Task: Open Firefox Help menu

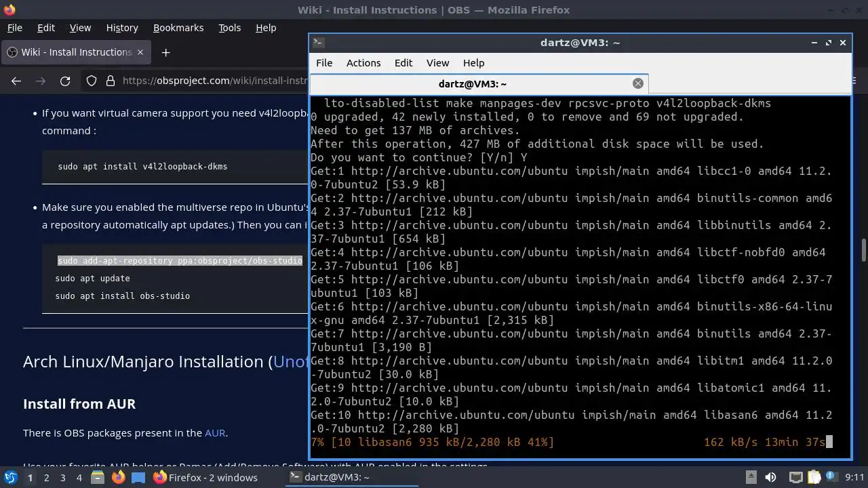Action: tap(266, 28)
